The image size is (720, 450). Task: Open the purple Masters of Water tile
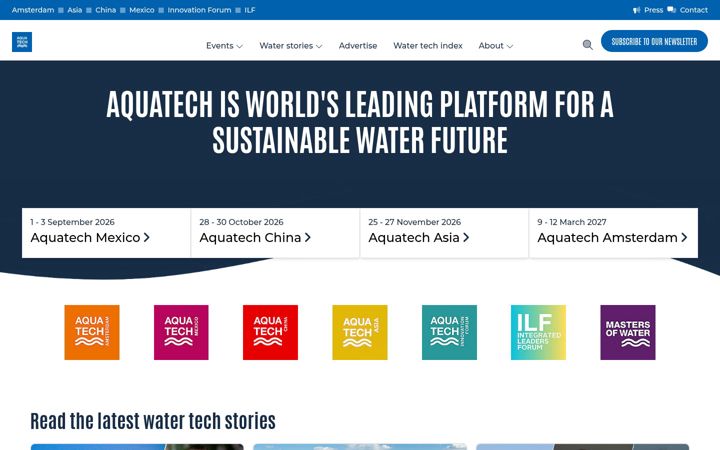(x=628, y=332)
